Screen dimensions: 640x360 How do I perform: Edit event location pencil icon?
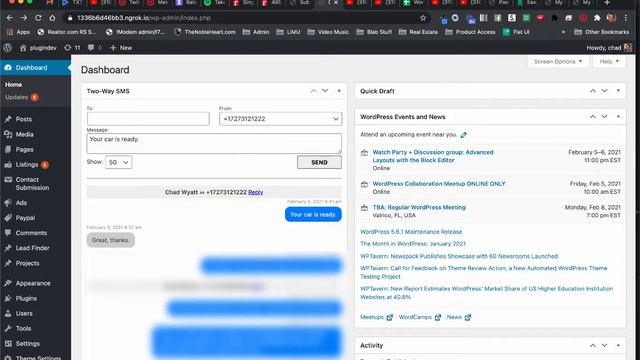pos(463,135)
